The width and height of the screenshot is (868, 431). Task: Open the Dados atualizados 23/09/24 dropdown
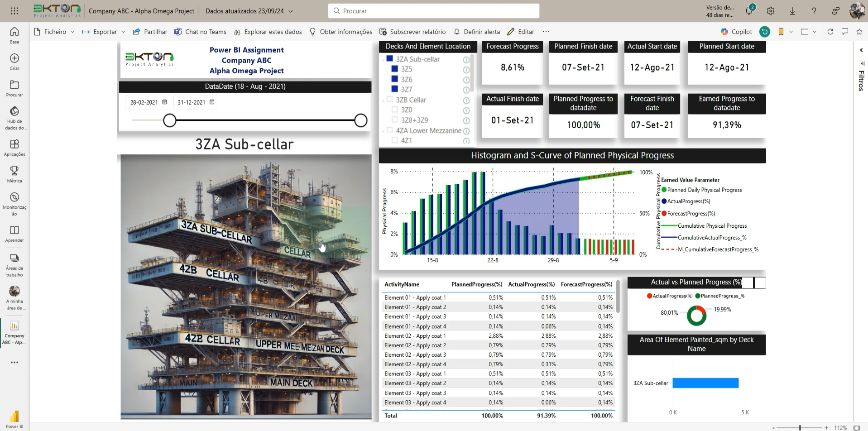click(x=248, y=11)
